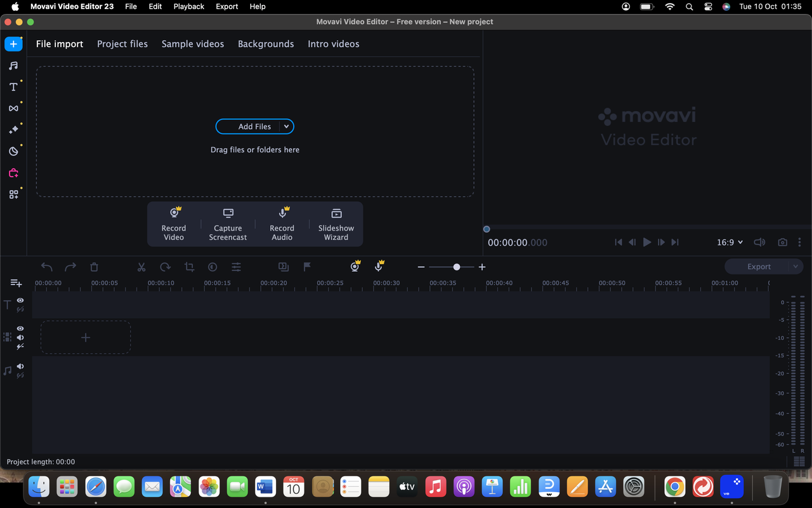This screenshot has height=508, width=812.
Task: Click the Undo arrow in timeline toolbar
Action: 46,267
